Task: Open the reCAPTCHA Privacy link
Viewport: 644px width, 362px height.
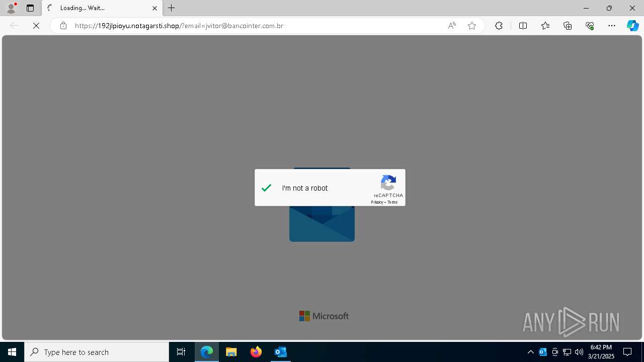Action: pyautogui.click(x=377, y=202)
